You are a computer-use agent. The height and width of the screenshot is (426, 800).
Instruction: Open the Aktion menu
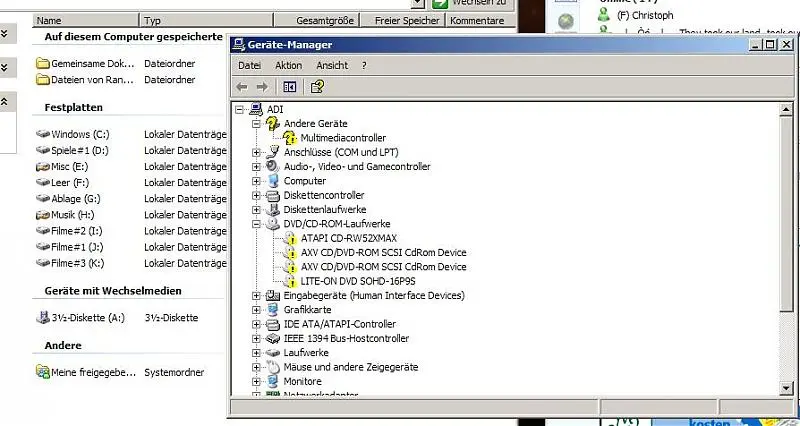click(x=288, y=65)
